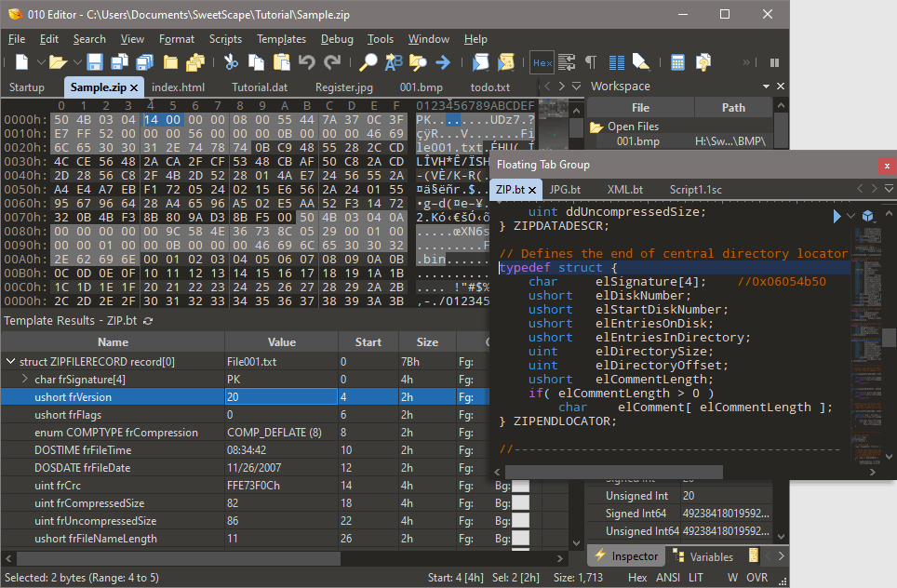This screenshot has height=588, width=897.
Task: Click the help document icon in toolbar
Action: (x=703, y=61)
